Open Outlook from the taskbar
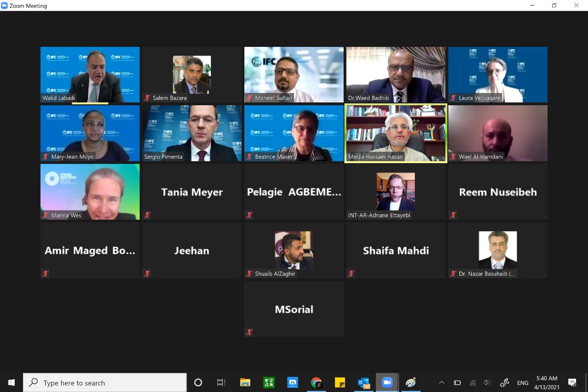The width and height of the screenshot is (588, 392). coord(363,382)
